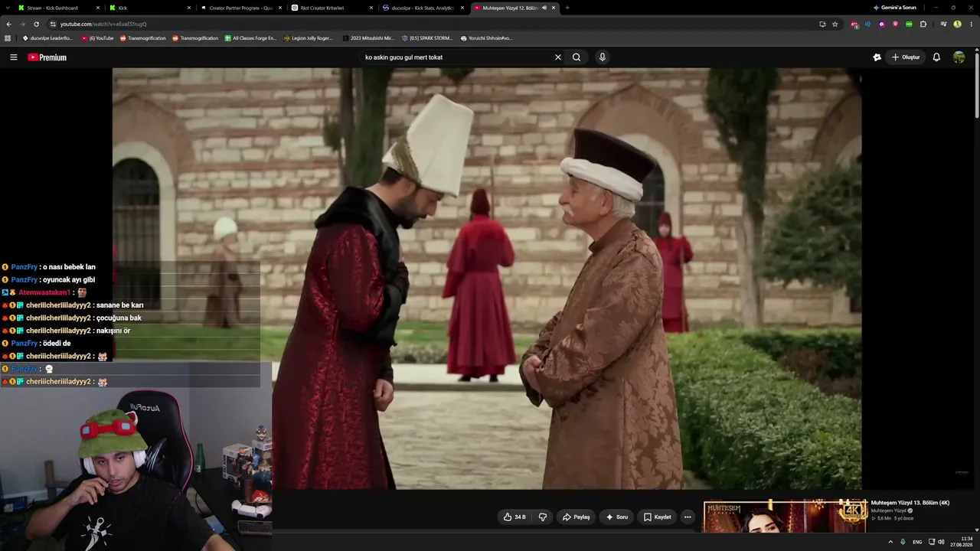Go forward in browser history
The height and width of the screenshot is (551, 980).
pos(22,24)
